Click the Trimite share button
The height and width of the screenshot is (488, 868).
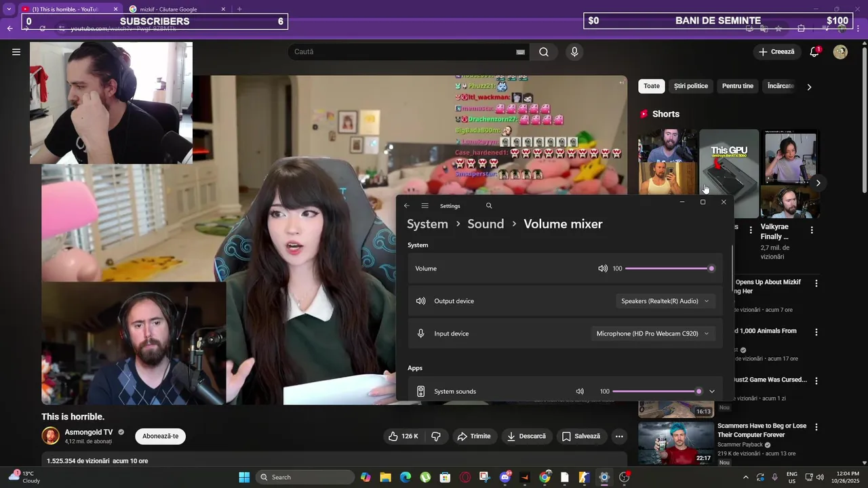pyautogui.click(x=473, y=436)
